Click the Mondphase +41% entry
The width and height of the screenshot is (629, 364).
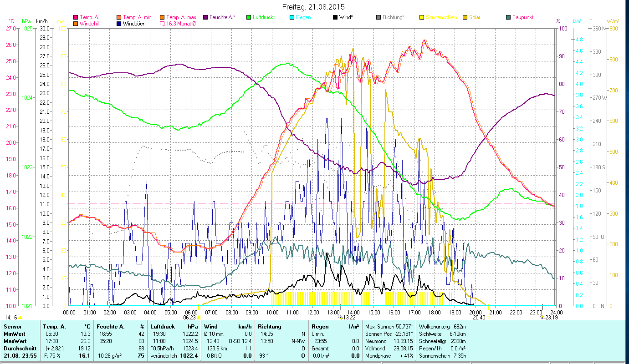pos(389,356)
